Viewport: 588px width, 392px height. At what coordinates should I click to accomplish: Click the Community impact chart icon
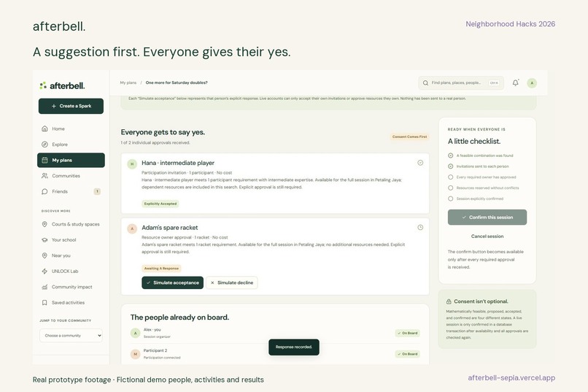click(x=45, y=287)
